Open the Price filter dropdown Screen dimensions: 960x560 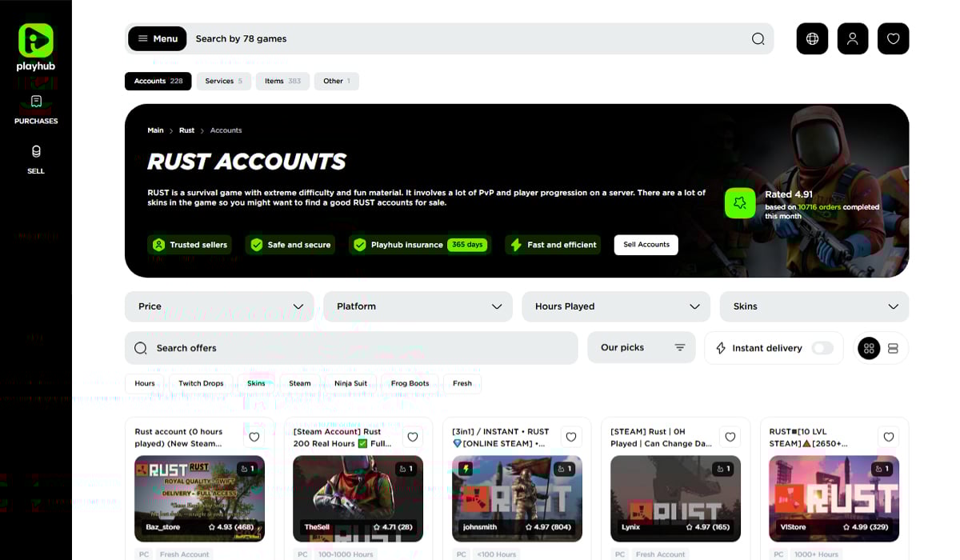219,306
